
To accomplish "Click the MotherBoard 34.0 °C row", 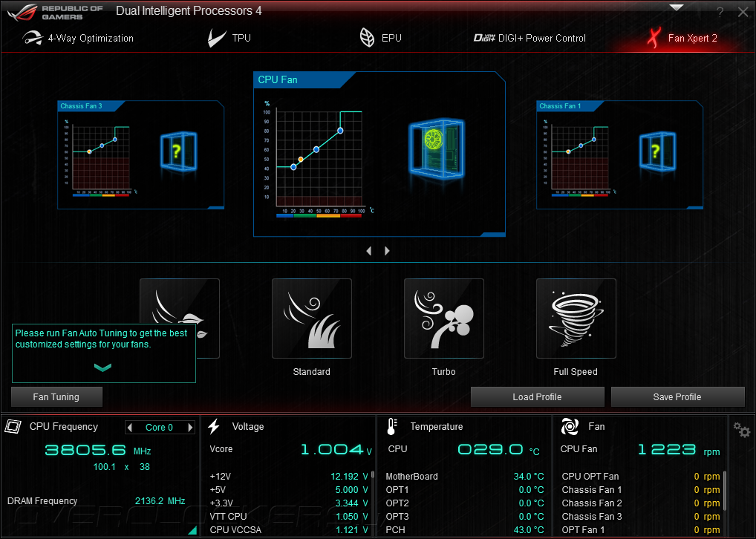I will point(465,477).
